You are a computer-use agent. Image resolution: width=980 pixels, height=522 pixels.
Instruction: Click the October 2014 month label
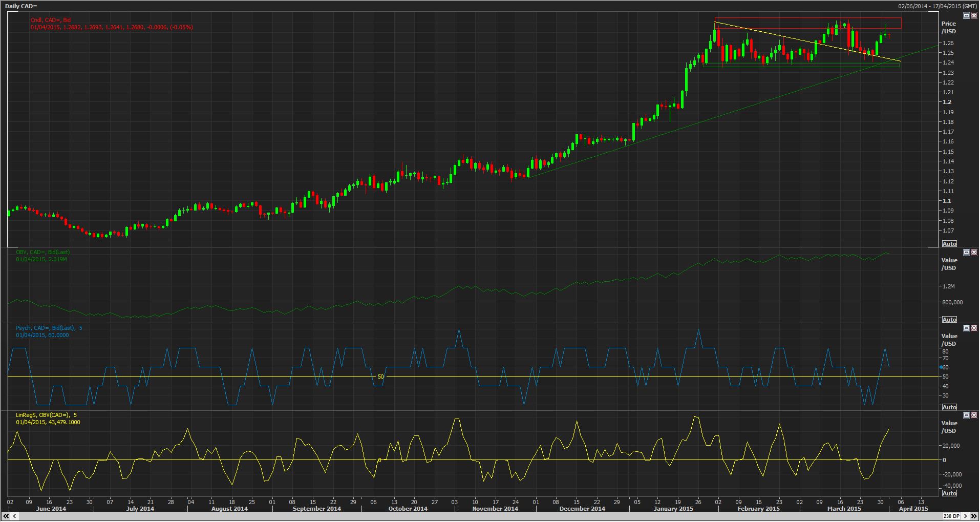[x=408, y=509]
